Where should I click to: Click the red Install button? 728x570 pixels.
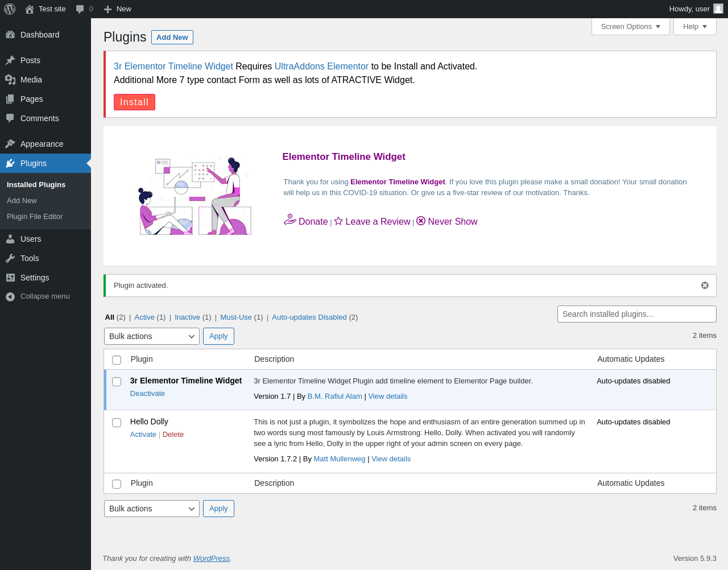click(134, 102)
